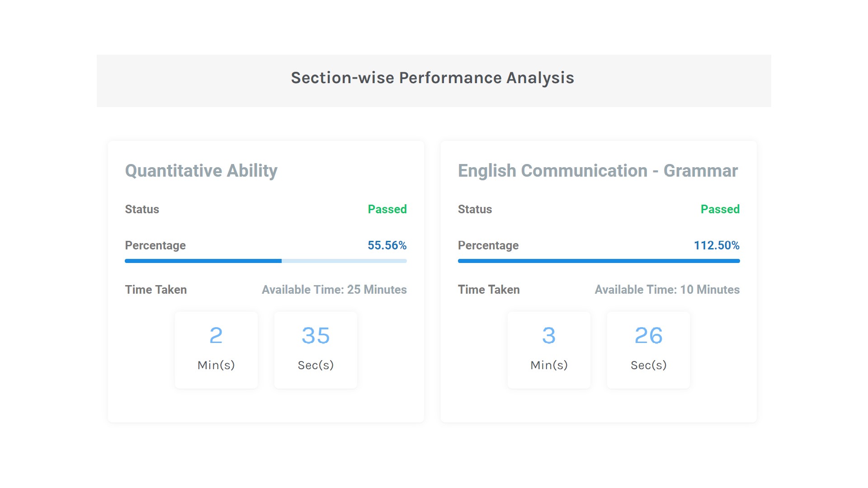The height and width of the screenshot is (488, 868).
Task: Click the 35 Sec(s) time box
Action: coord(316,350)
